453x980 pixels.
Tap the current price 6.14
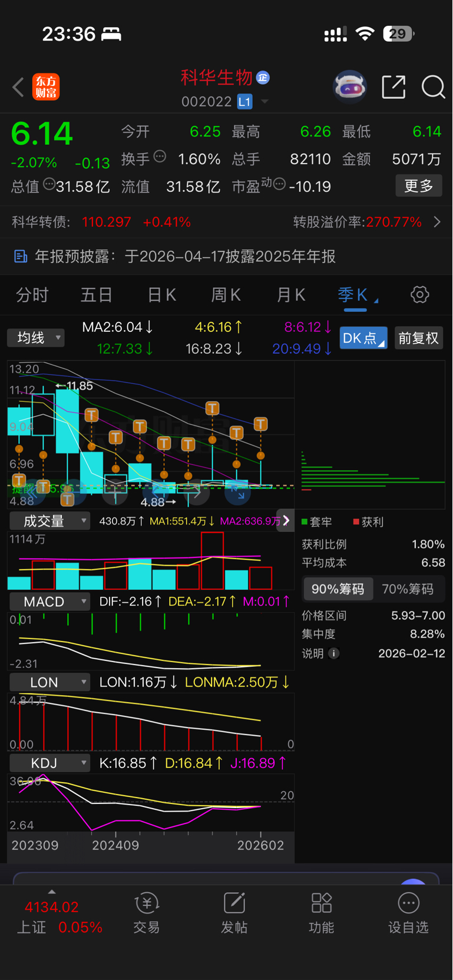point(42,133)
